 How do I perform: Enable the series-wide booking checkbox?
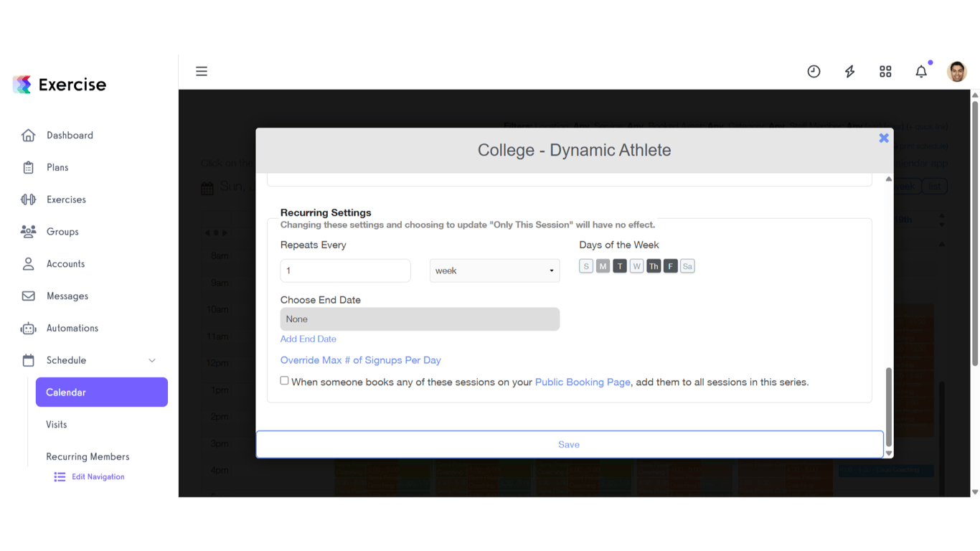[284, 380]
